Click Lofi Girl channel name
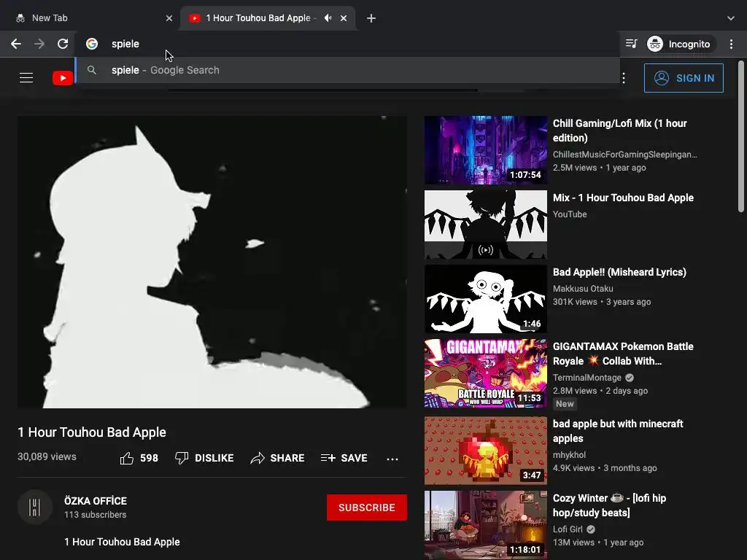The height and width of the screenshot is (560, 747). click(x=568, y=529)
